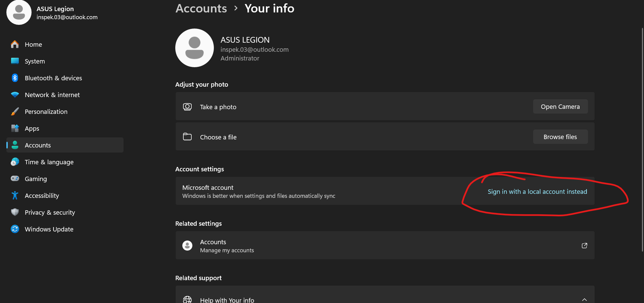Click Sign in with a local account instead
The height and width of the screenshot is (303, 644).
coord(537,191)
